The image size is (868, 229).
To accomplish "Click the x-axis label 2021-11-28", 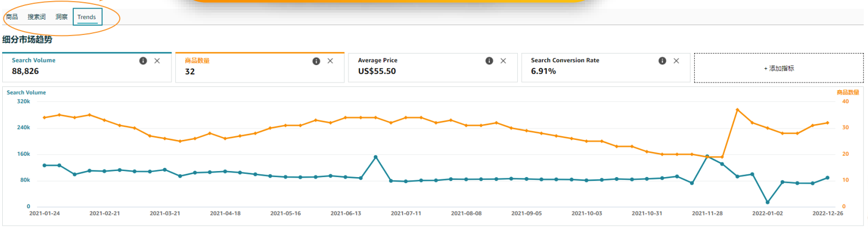I will pyautogui.click(x=707, y=213).
